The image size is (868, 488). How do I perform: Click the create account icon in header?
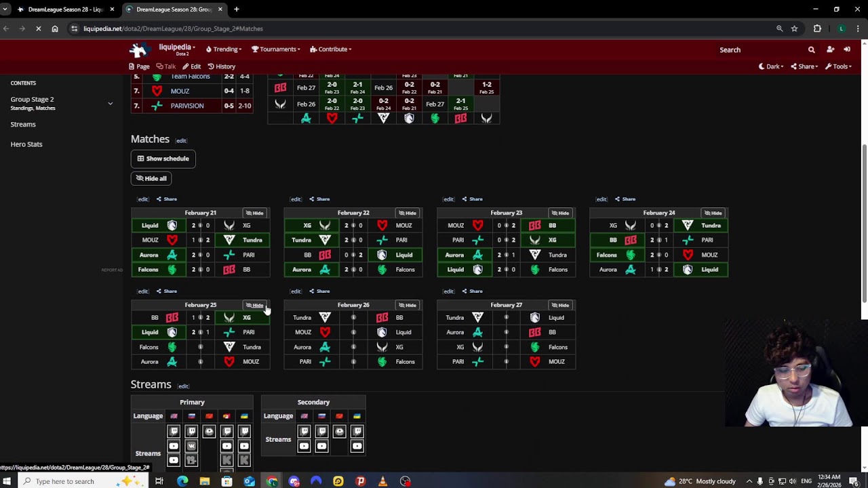pyautogui.click(x=830, y=49)
